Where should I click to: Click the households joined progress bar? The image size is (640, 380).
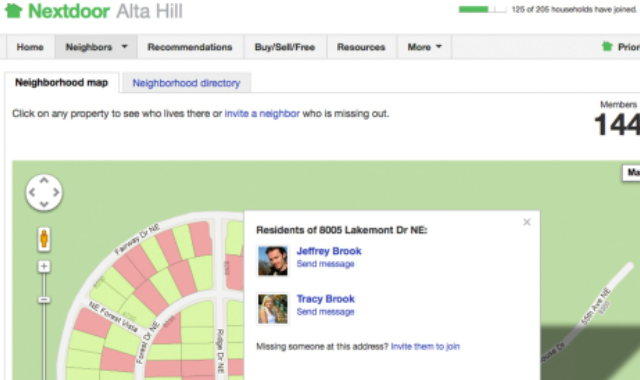coord(482,9)
